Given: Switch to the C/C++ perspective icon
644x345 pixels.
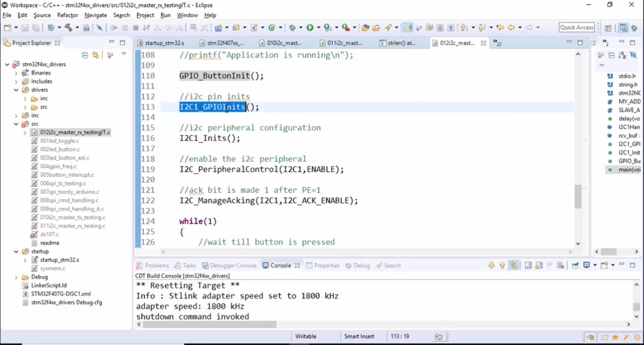Looking at the screenshot, I should tap(623, 27).
